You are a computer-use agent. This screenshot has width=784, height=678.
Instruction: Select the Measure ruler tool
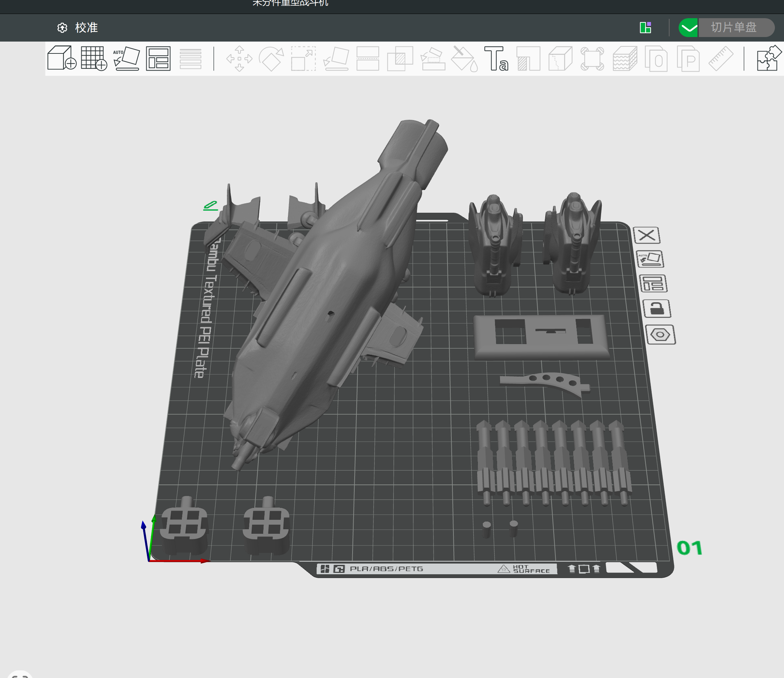(x=720, y=59)
